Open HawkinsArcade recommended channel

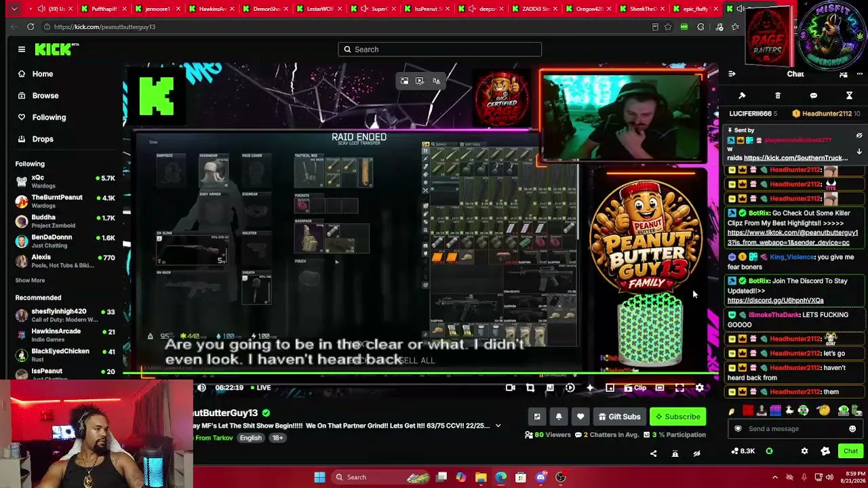(65, 335)
